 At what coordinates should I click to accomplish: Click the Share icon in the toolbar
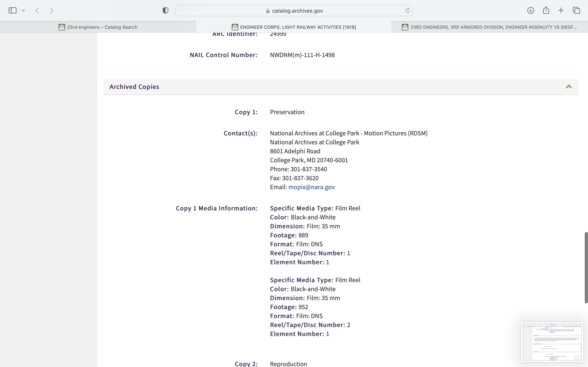pos(546,10)
